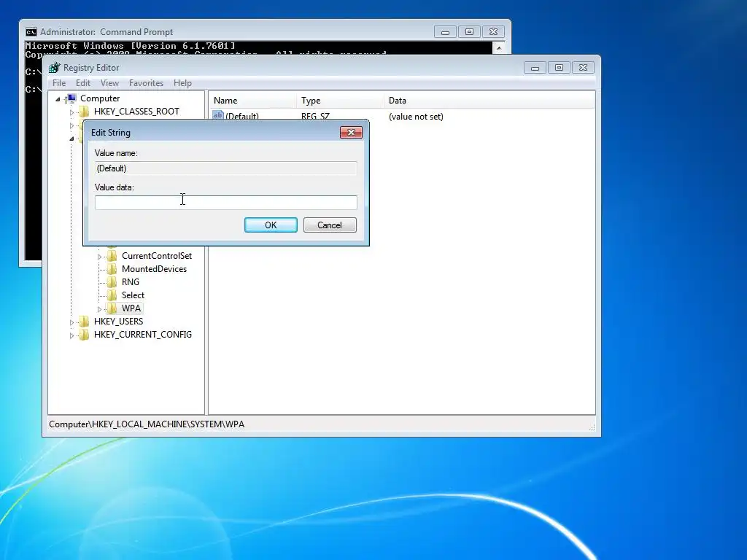Select the Computer root icon
This screenshot has width=747, height=560.
click(71, 98)
